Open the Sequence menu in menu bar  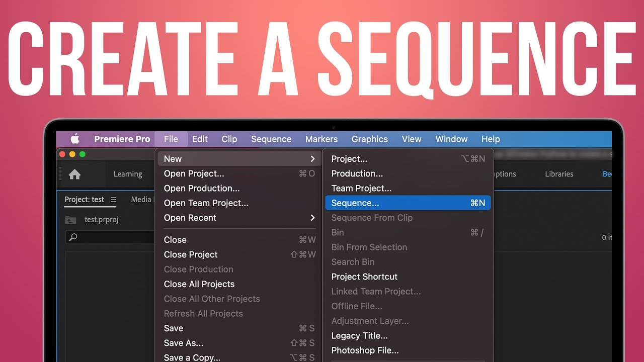click(271, 139)
